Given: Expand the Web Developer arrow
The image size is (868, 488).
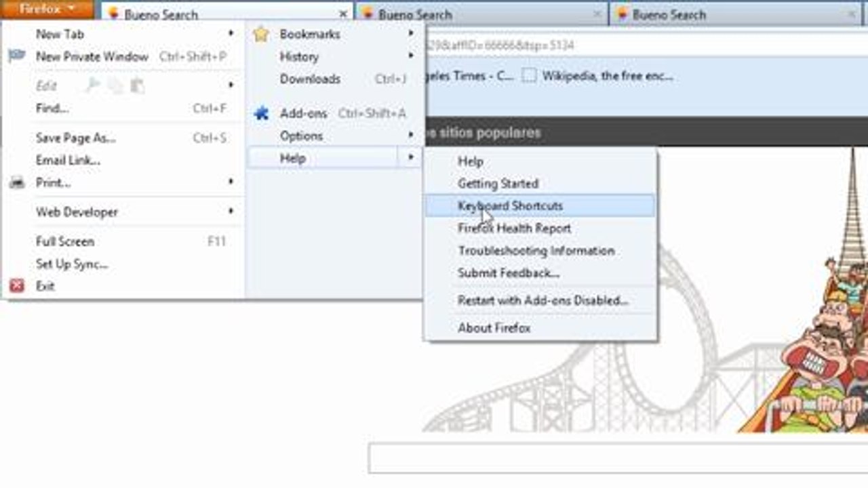Looking at the screenshot, I should (231, 211).
